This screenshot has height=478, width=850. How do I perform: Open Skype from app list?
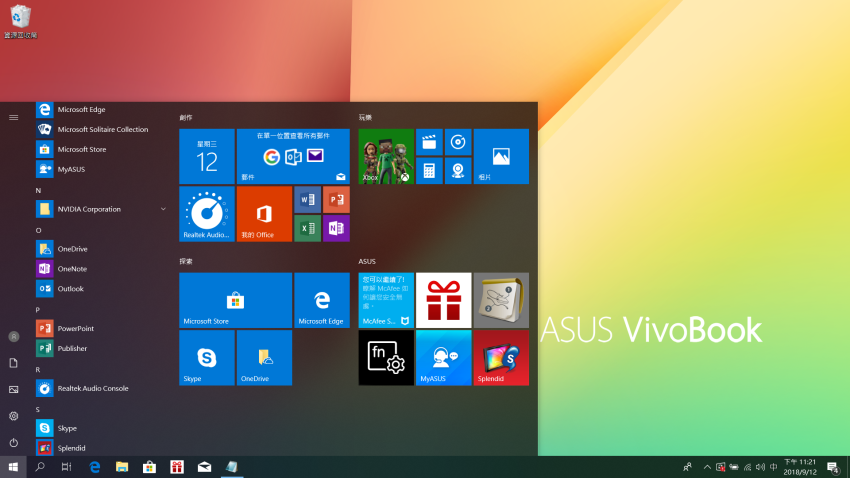101,428
